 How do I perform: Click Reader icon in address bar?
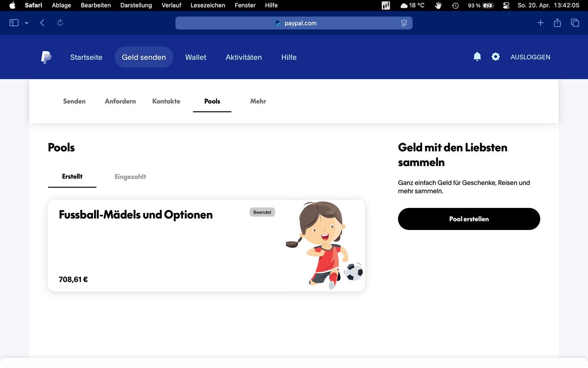404,23
